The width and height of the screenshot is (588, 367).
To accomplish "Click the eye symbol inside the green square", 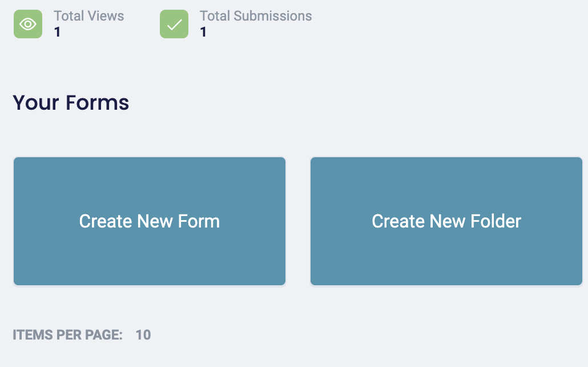I will [27, 23].
